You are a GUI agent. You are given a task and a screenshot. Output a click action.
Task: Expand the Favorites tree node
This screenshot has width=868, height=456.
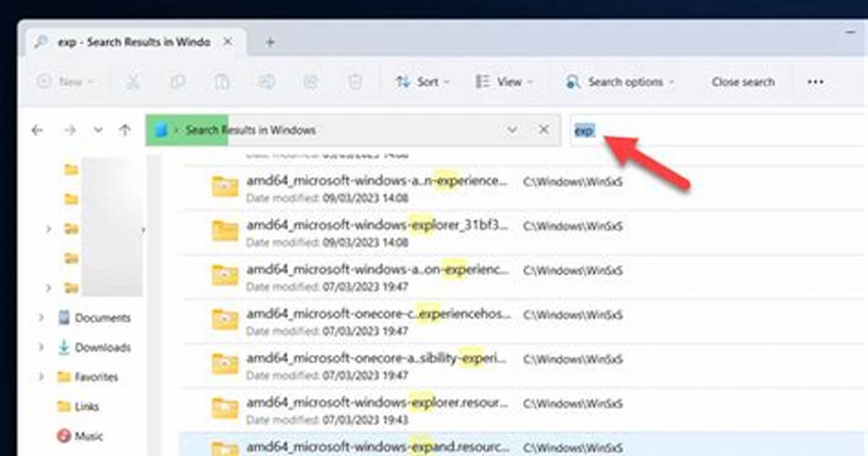click(41, 377)
